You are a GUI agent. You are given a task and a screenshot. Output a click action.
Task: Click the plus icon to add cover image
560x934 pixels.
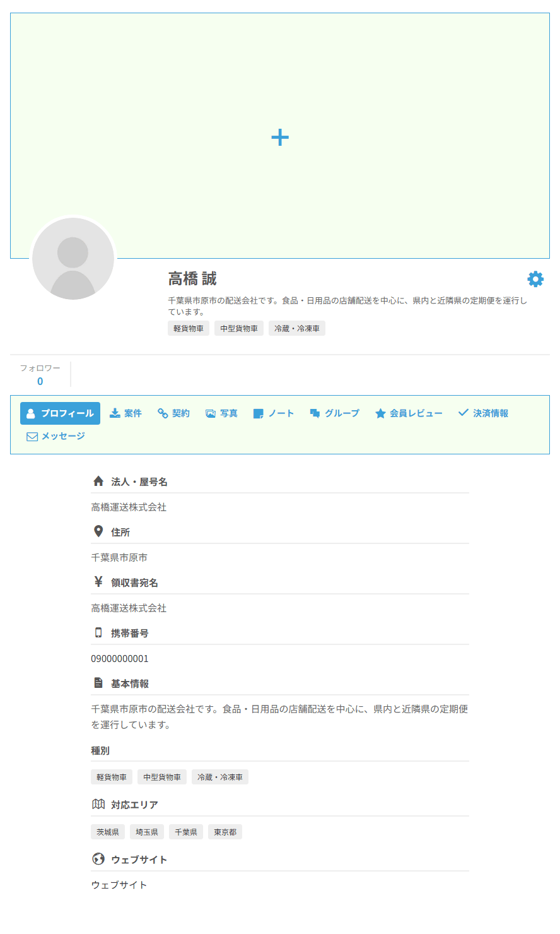pyautogui.click(x=280, y=138)
